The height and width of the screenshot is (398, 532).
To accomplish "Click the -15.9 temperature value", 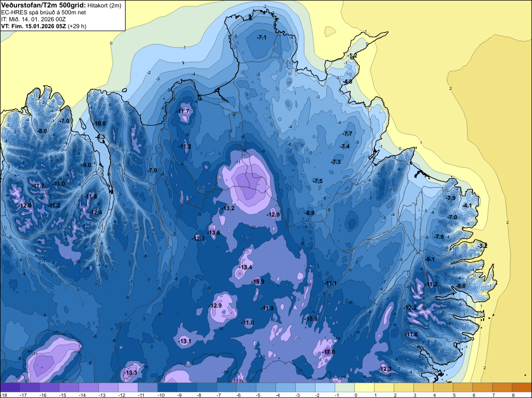I will [258, 281].
